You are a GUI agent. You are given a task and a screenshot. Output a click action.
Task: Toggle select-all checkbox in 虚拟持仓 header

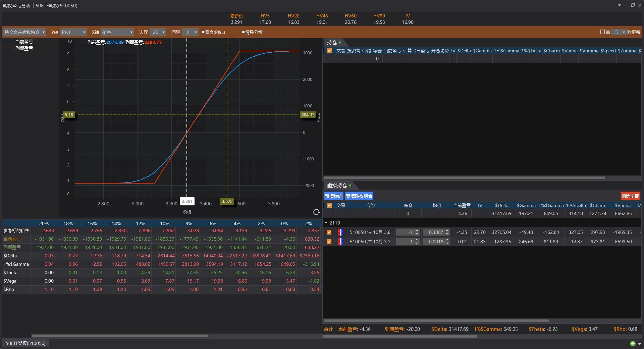click(x=329, y=205)
